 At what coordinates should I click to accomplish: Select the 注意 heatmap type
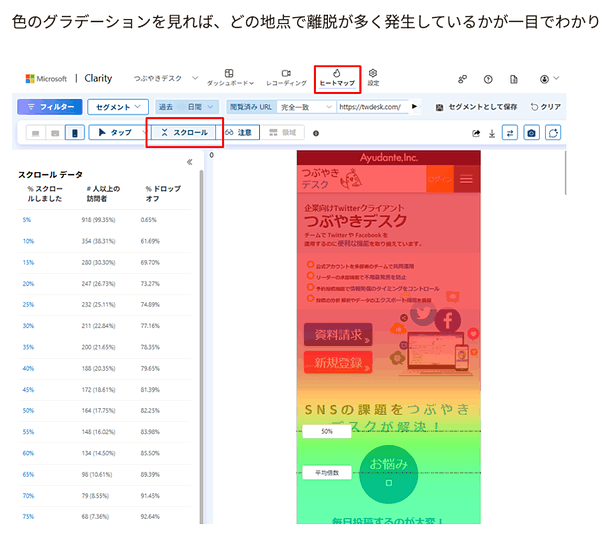pyautogui.click(x=238, y=132)
